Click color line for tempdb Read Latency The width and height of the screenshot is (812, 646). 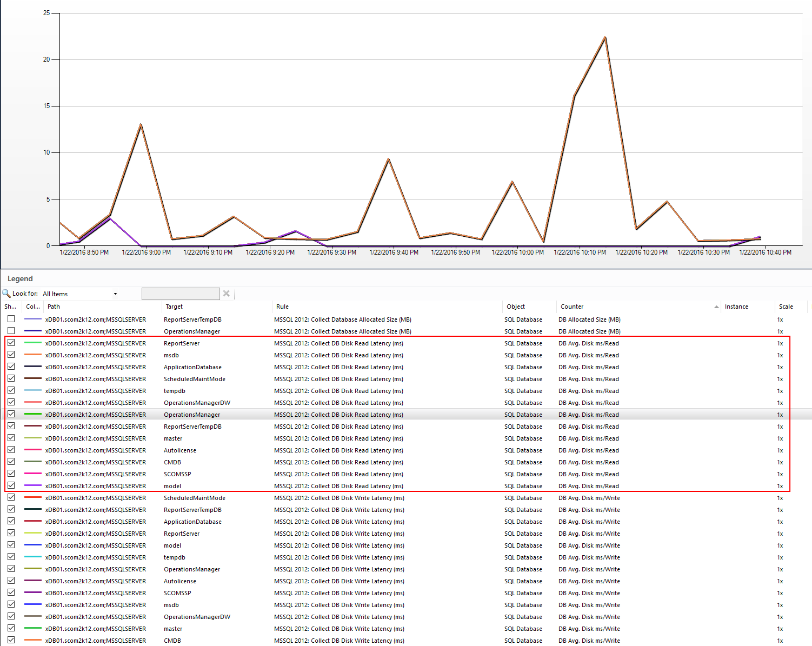33,390
